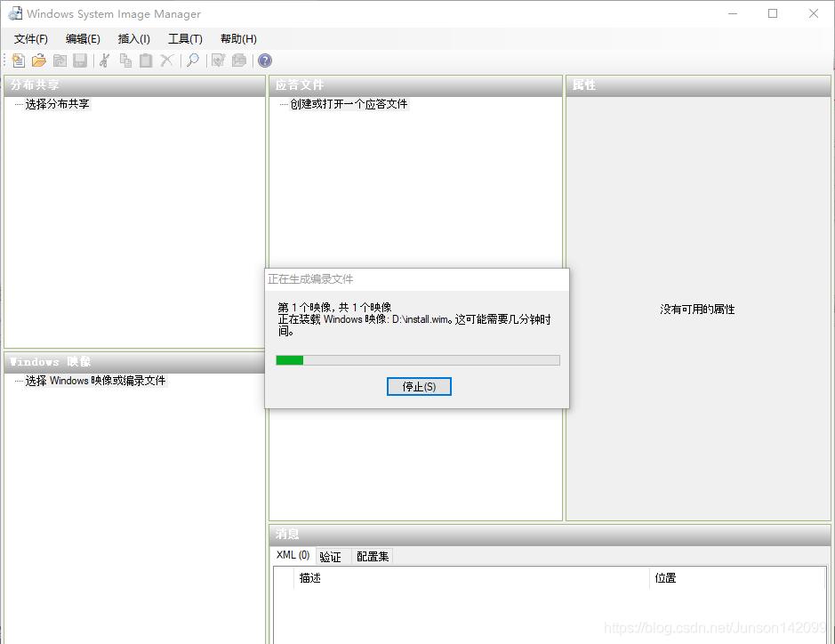Open the 插入(I) menu

click(133, 38)
